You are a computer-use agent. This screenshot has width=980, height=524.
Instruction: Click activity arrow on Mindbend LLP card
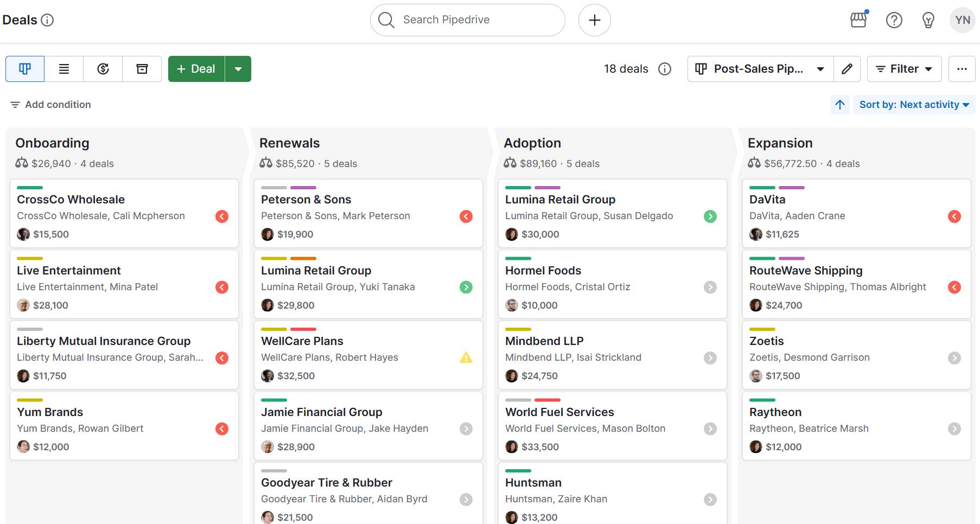click(710, 358)
